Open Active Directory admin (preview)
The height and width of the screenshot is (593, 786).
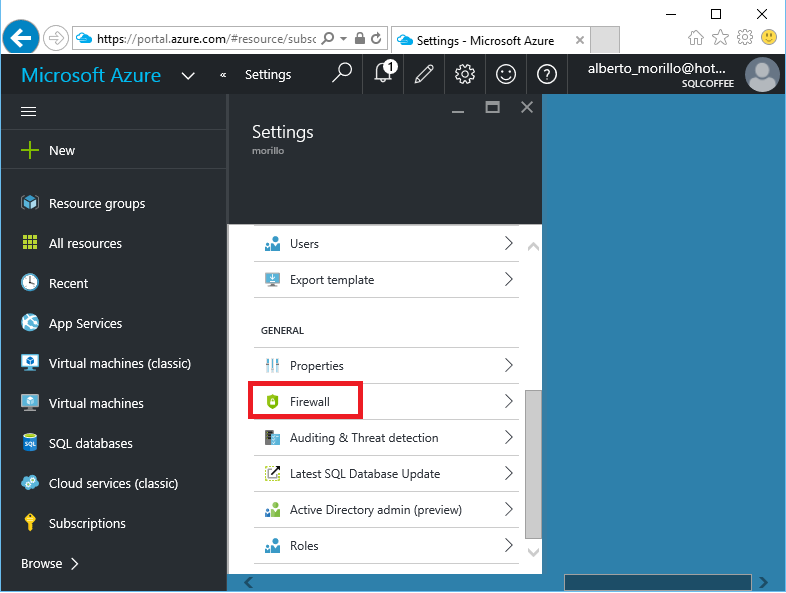click(x=386, y=510)
